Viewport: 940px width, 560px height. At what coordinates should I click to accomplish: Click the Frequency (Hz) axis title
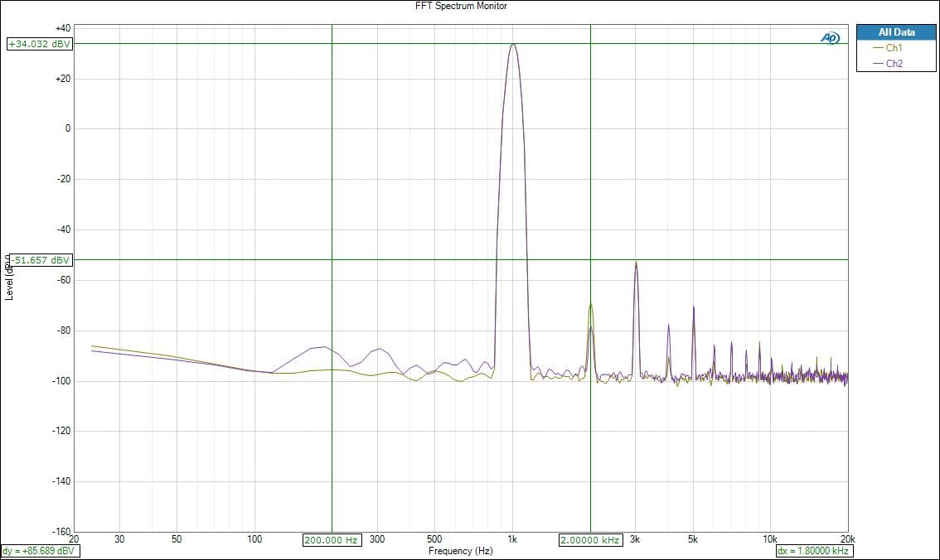460,551
